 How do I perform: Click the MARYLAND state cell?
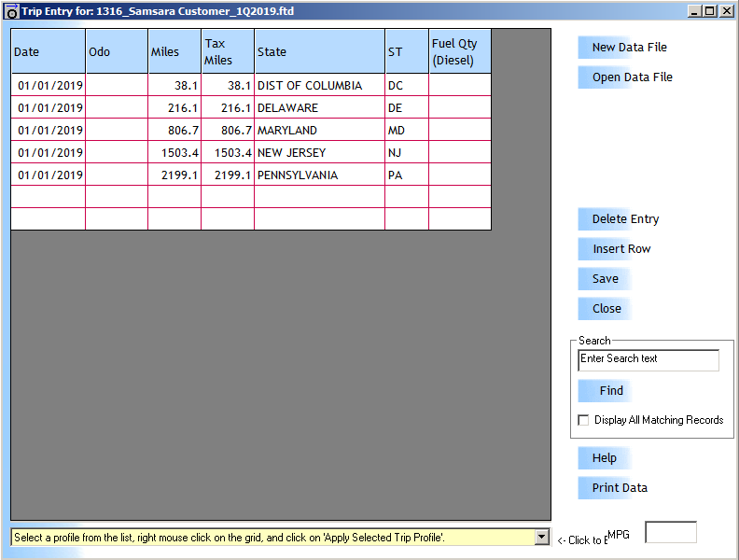319,130
